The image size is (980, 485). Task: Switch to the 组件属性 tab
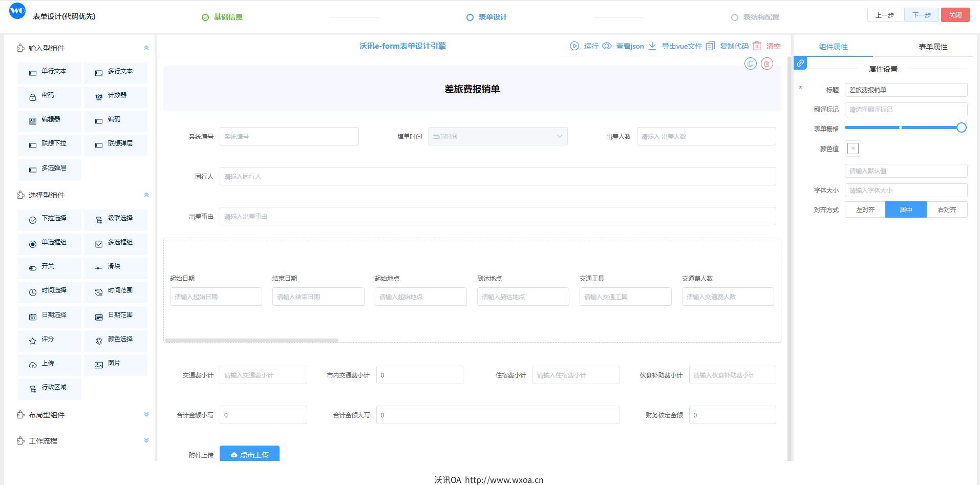point(833,47)
